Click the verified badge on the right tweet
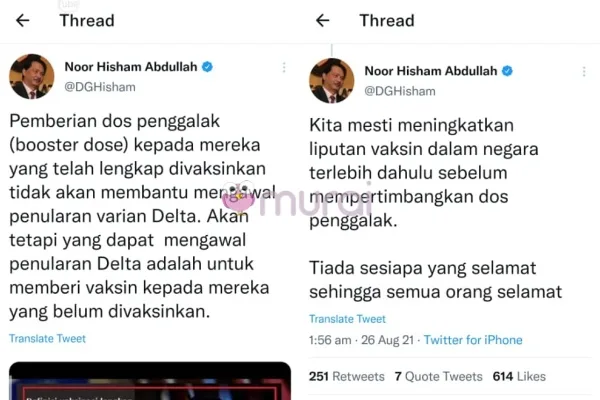This screenshot has height=400, width=600. (x=507, y=71)
